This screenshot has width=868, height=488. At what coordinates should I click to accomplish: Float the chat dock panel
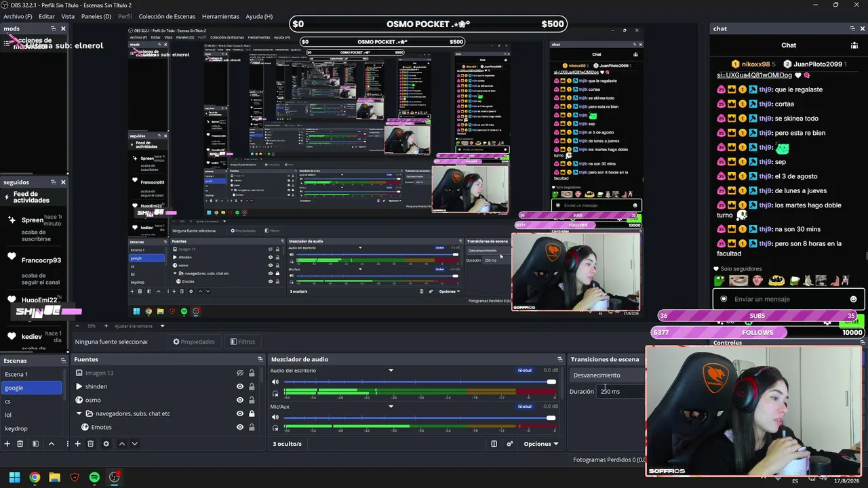point(852,28)
